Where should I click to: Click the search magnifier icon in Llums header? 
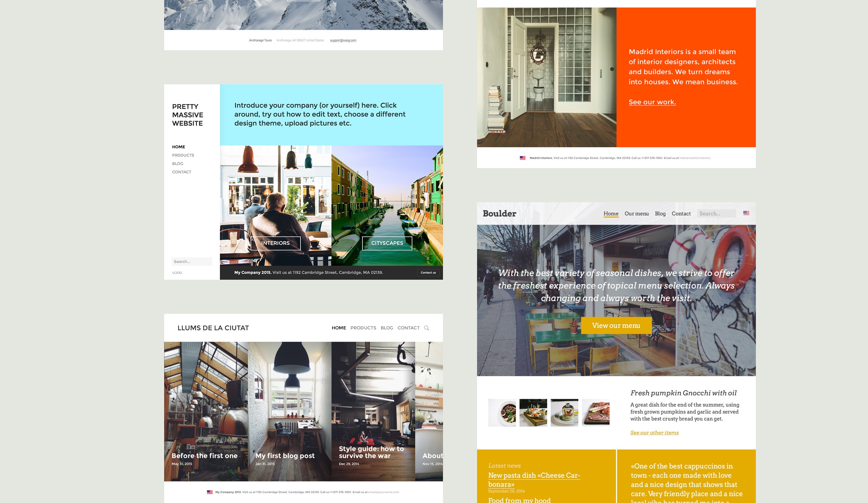click(427, 328)
